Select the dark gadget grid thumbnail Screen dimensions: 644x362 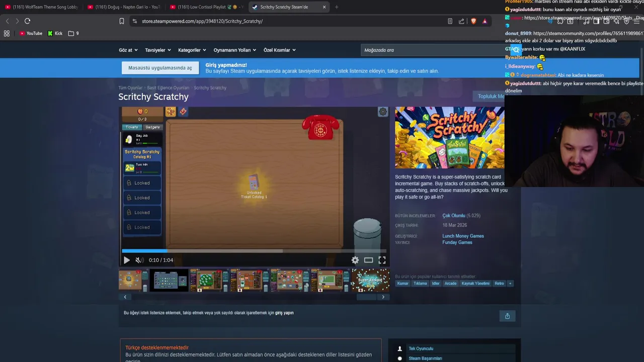point(169,280)
